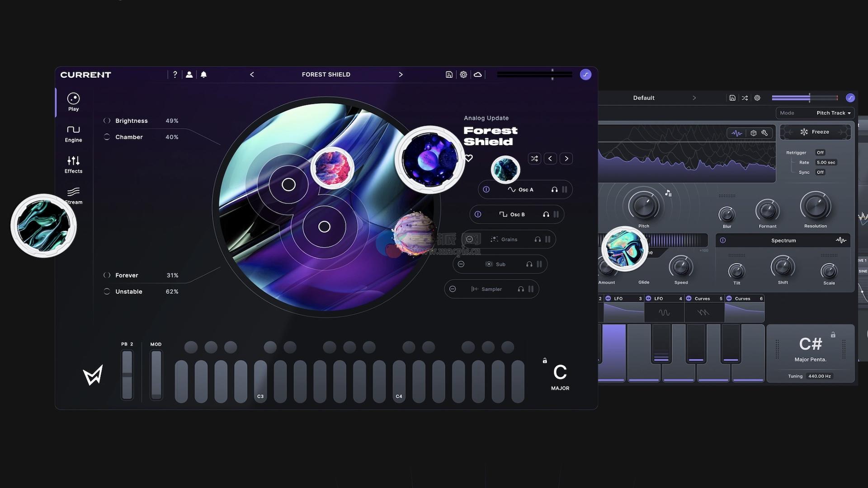Toggle Osc B power button
The image size is (868, 488).
(478, 215)
